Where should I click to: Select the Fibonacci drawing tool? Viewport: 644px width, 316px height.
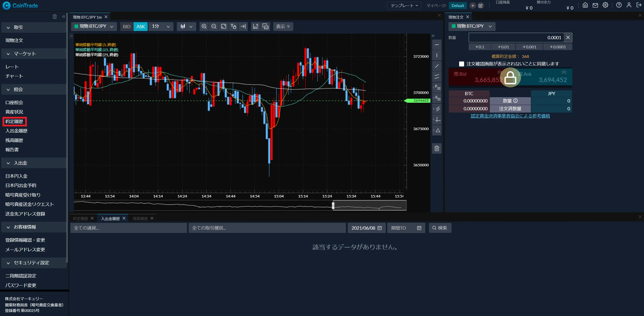(x=437, y=87)
